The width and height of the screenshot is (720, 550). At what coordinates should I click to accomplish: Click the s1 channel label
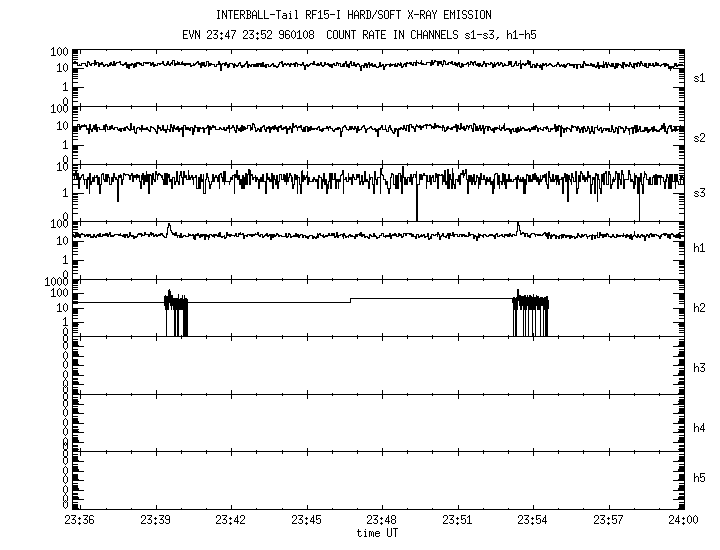coord(700,77)
